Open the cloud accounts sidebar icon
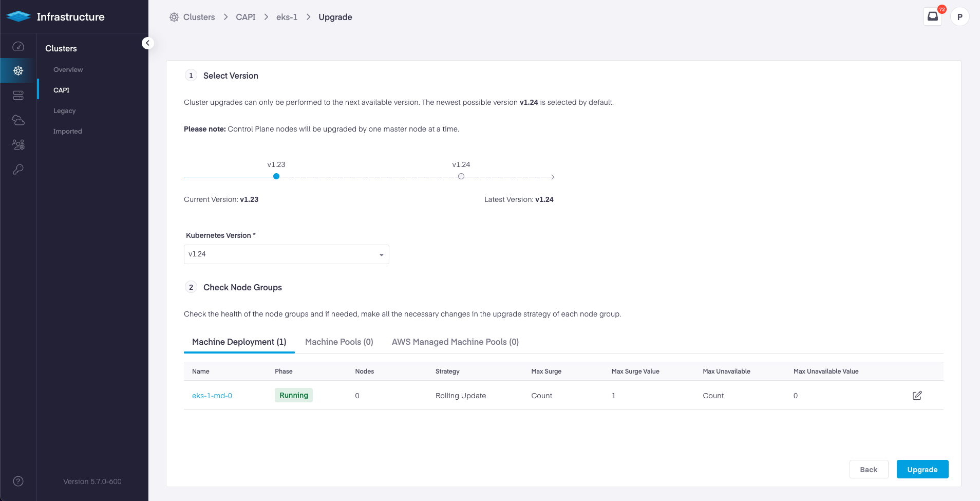 (18, 120)
